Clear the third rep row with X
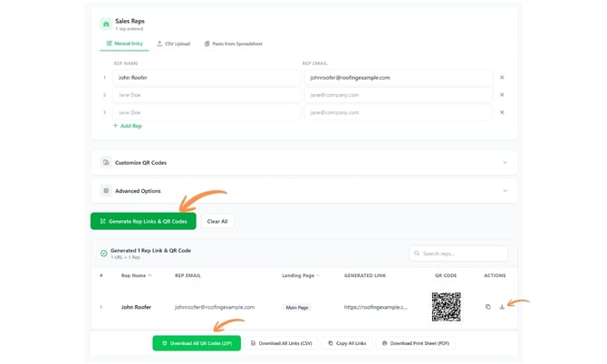 click(x=502, y=112)
